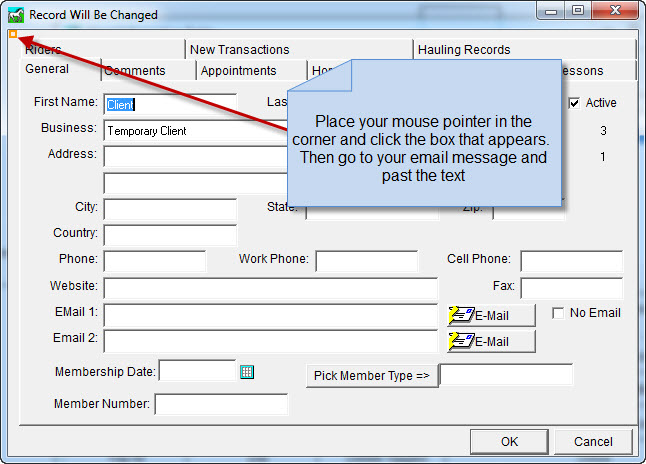
Task: Click the Phone input field
Action: 154,261
